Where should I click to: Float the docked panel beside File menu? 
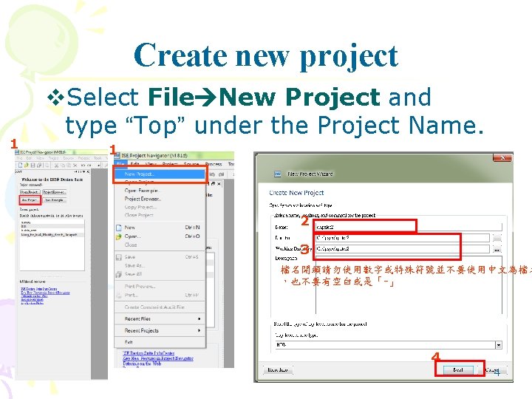[x=213, y=183]
